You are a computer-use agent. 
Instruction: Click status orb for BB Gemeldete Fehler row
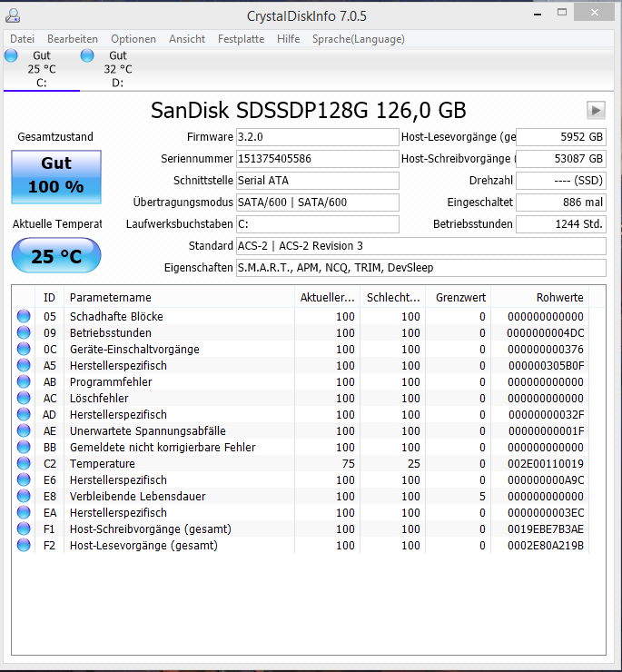point(24,447)
